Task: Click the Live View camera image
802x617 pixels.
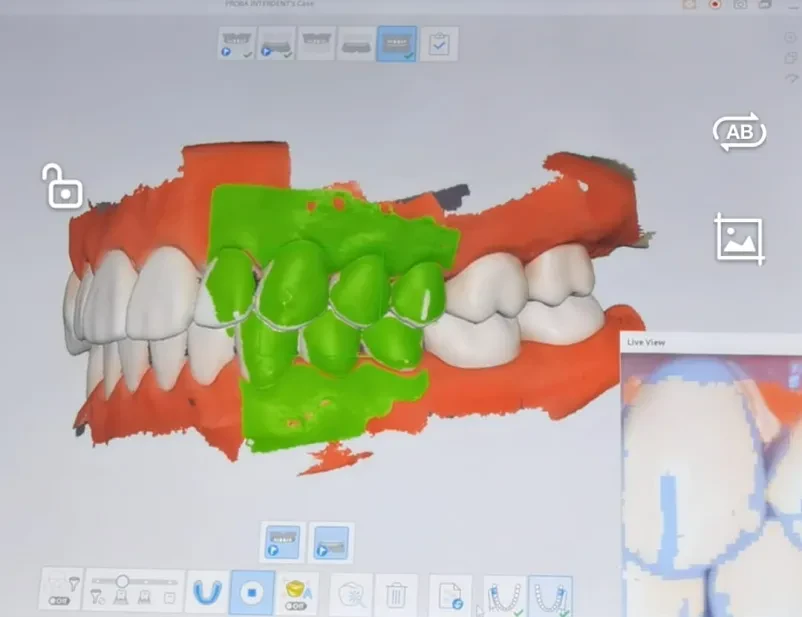Action: pos(711,486)
